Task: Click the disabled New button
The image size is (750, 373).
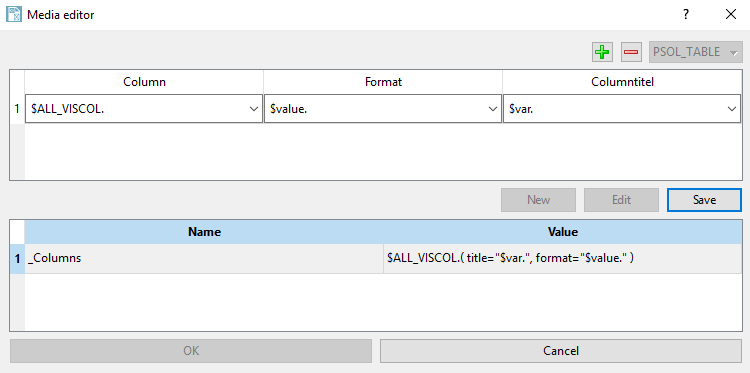Action: (538, 200)
